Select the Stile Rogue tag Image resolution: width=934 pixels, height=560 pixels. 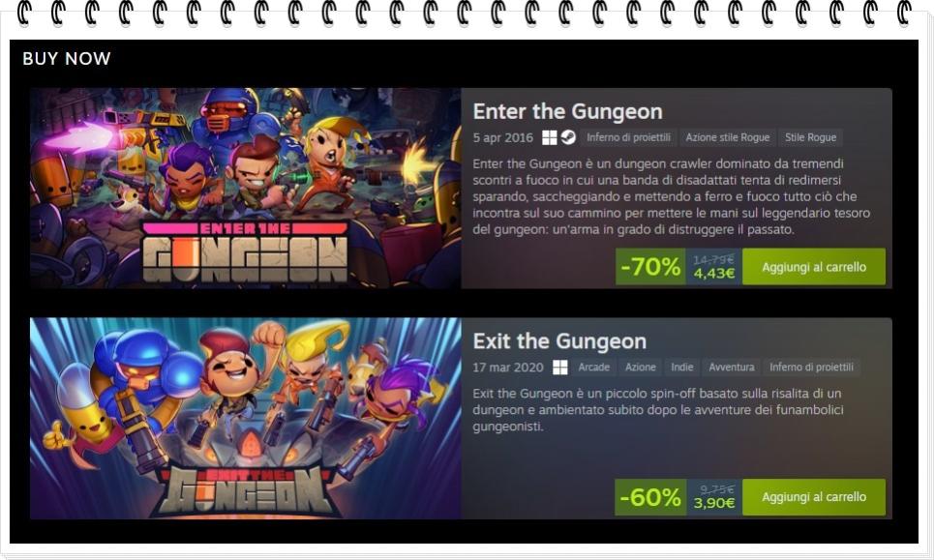tap(810, 137)
